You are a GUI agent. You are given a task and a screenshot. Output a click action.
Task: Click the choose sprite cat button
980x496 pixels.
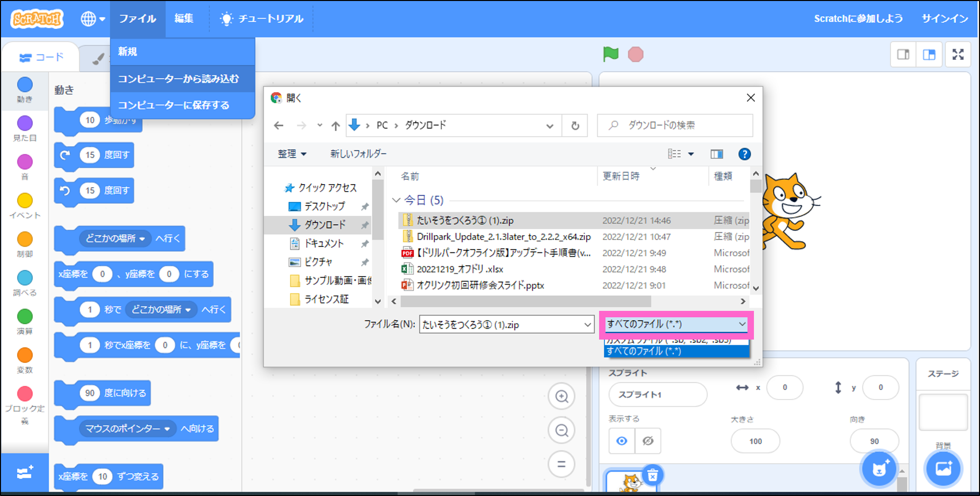879,469
